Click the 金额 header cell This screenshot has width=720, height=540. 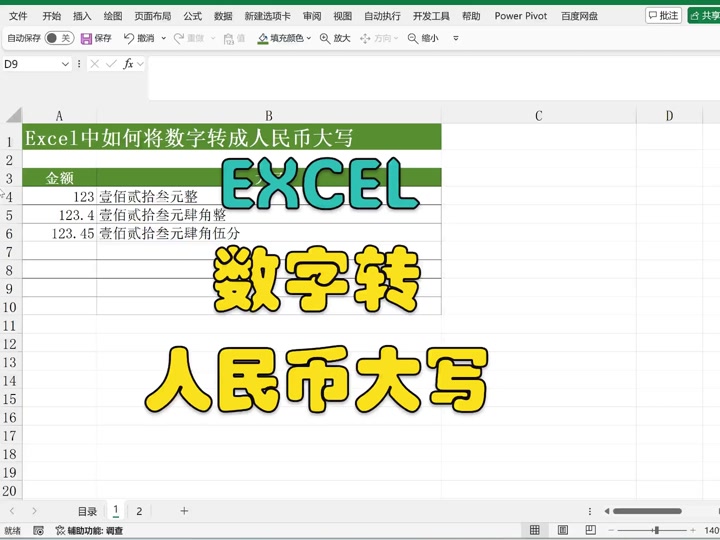click(59, 178)
